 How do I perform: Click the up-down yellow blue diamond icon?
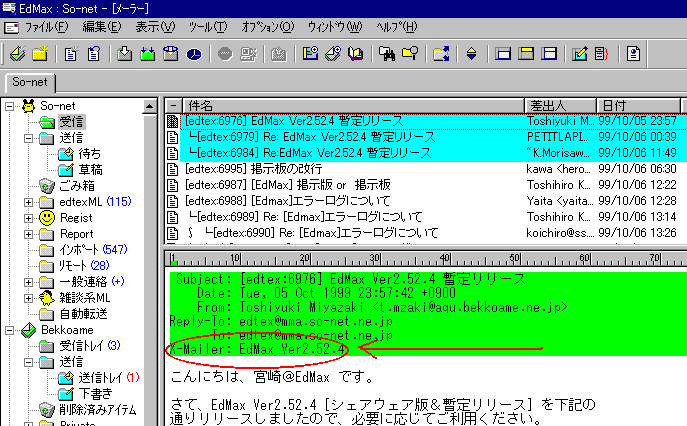click(x=471, y=54)
